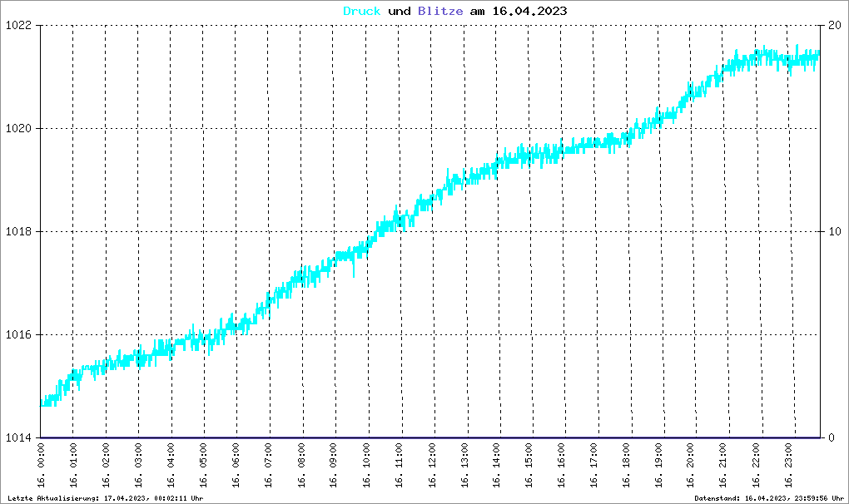The image size is (849, 504).
Task: Click the 10 label on the right axis
Action: [835, 232]
